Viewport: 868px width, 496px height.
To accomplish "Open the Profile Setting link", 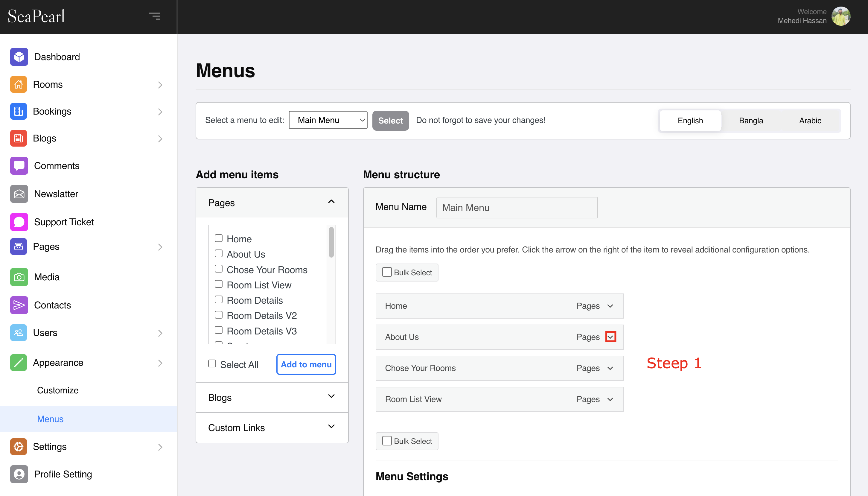I will pyautogui.click(x=63, y=474).
